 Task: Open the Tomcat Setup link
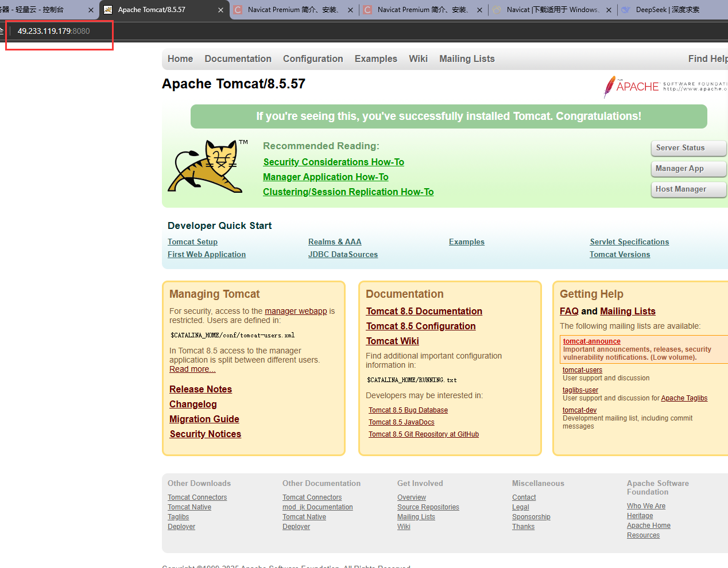[x=192, y=242]
